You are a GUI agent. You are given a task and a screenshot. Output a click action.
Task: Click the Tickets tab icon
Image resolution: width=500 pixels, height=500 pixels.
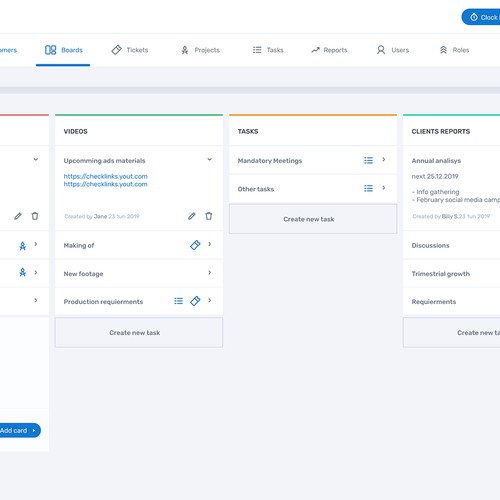(x=117, y=50)
